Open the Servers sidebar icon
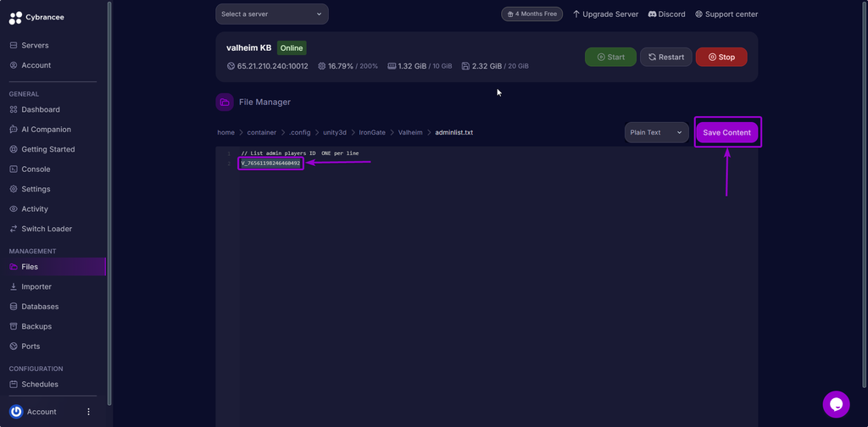Viewport: 868px width, 427px height. pos(14,46)
